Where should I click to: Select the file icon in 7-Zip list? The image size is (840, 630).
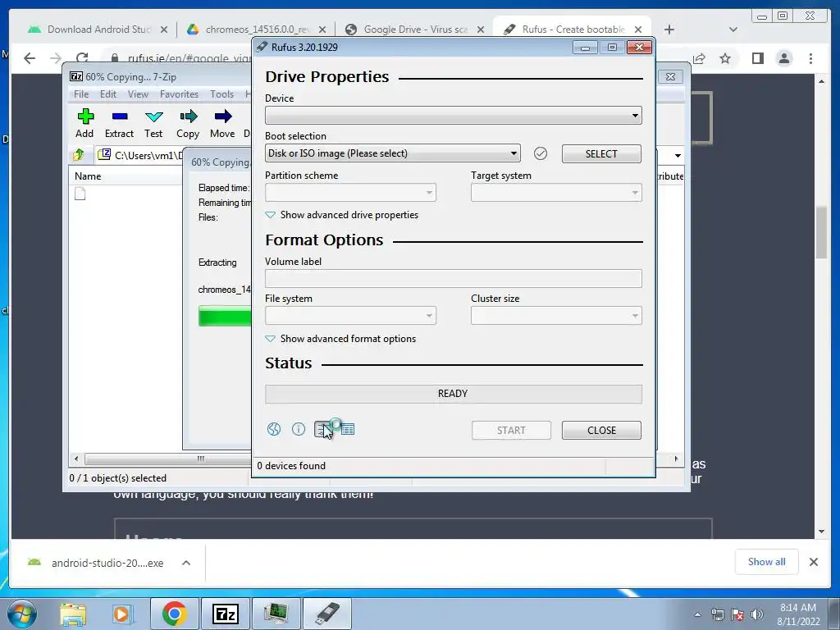80,194
